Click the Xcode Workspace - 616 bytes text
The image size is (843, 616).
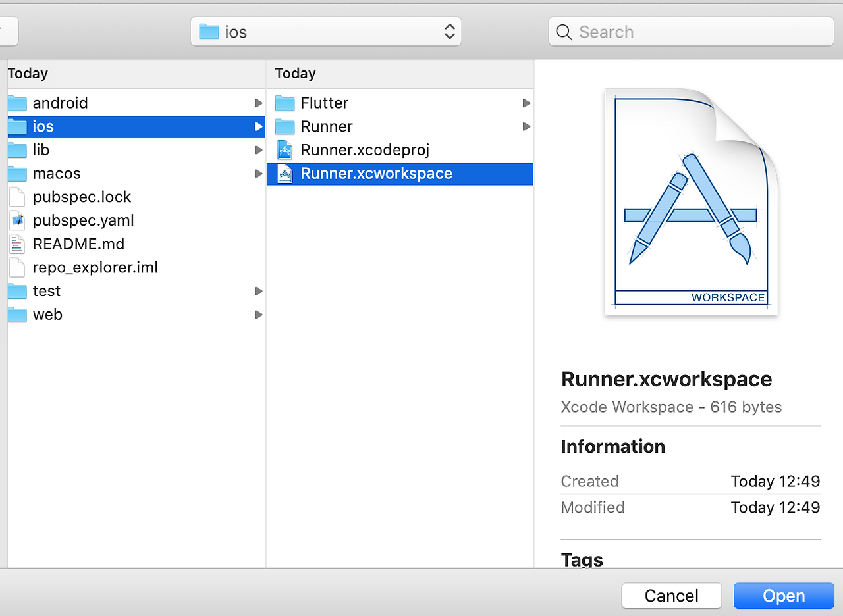[671, 407]
